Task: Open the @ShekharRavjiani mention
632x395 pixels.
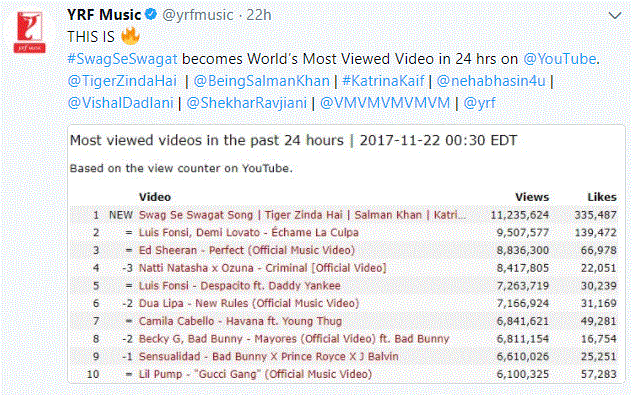Action: (x=247, y=103)
